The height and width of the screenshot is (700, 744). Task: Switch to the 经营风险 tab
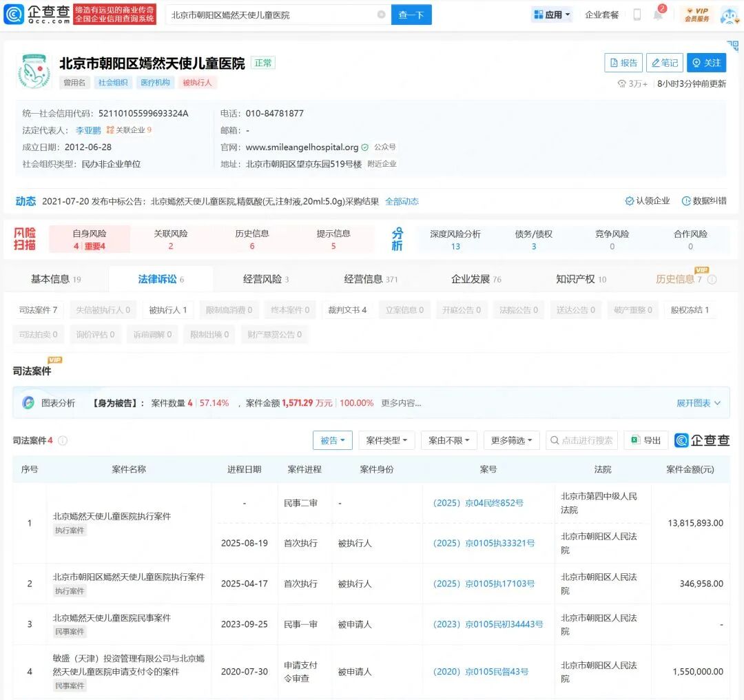point(265,279)
